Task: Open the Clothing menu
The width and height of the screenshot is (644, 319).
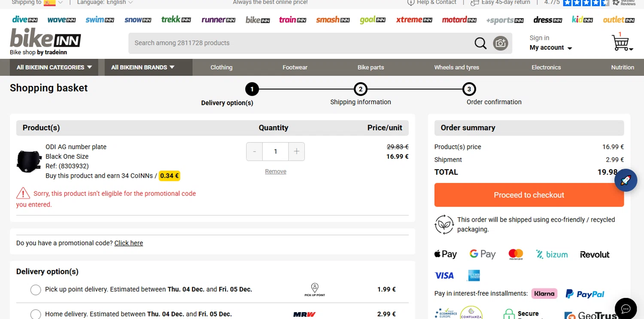Action: click(x=222, y=67)
